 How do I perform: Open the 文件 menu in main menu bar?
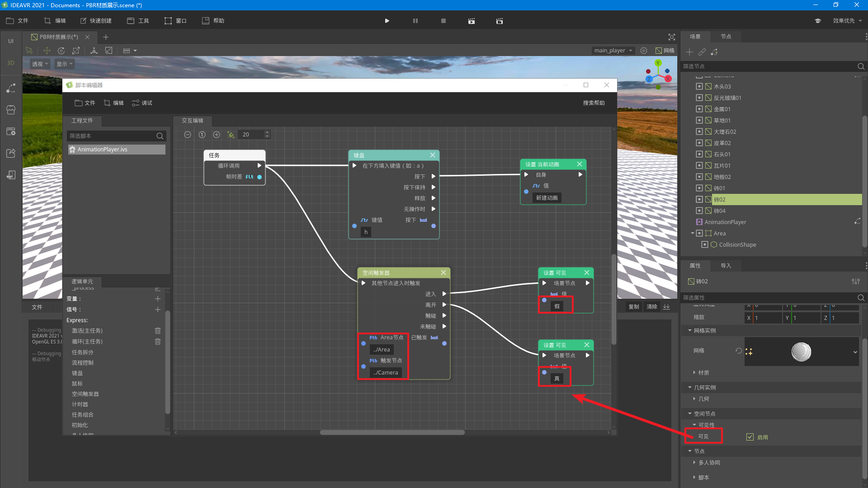pyautogui.click(x=17, y=21)
